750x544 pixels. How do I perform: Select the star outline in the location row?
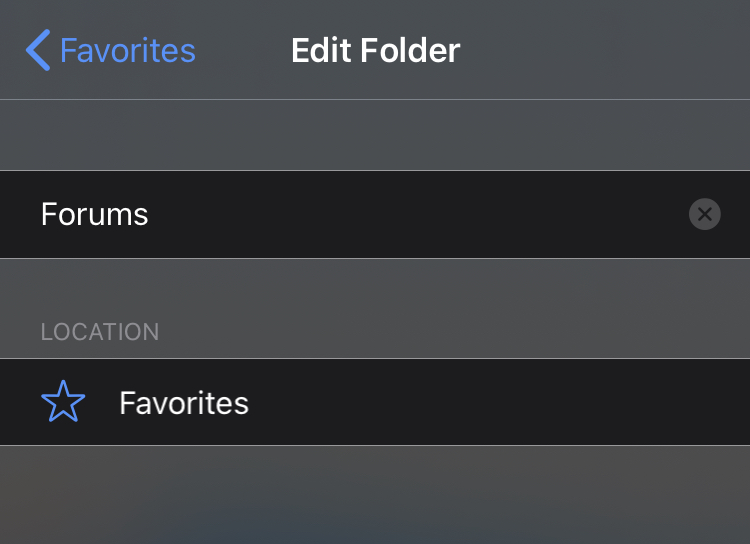[x=63, y=401]
